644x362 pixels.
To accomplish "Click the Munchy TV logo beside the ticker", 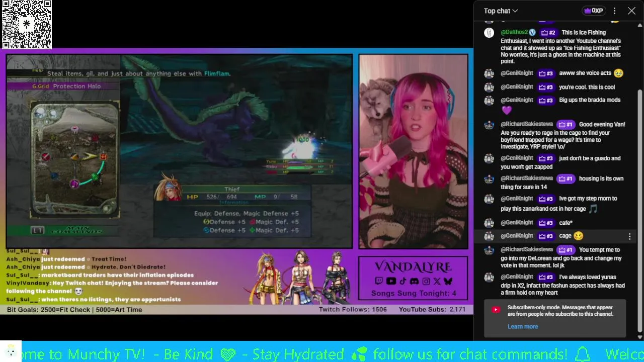I will coord(10,351).
